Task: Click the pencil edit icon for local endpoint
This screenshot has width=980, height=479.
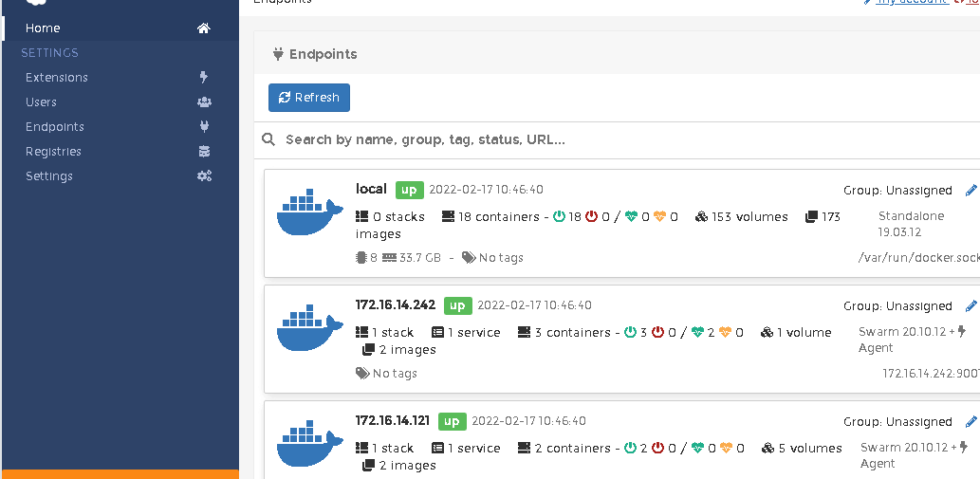Action: point(971,190)
